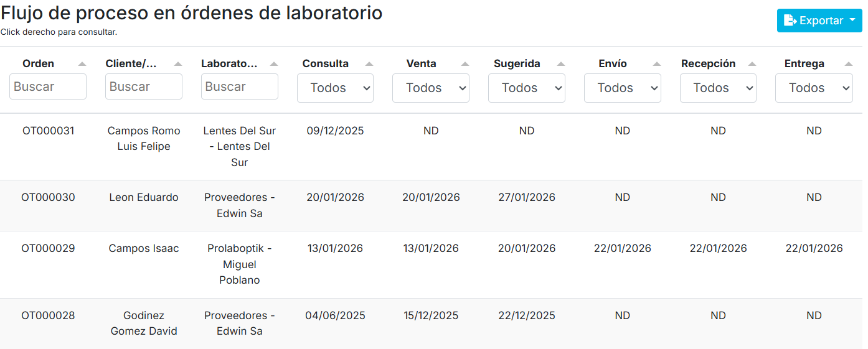The image size is (868, 349).
Task: Select order OT000029 row
Action: tap(48, 248)
